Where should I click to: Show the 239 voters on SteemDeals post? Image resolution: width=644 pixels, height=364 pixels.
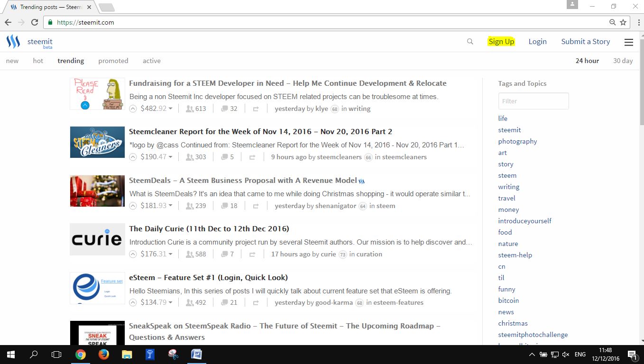click(x=196, y=206)
